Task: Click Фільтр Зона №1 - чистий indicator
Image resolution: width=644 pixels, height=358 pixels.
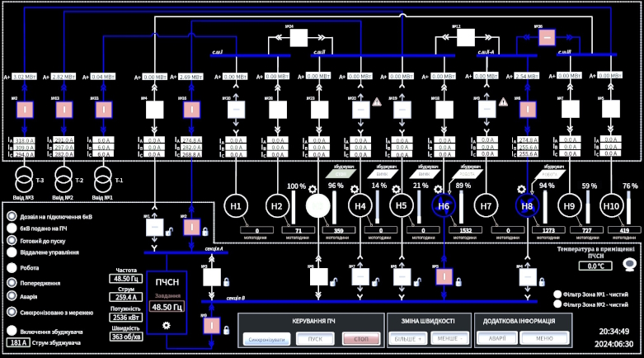Action: (557, 294)
